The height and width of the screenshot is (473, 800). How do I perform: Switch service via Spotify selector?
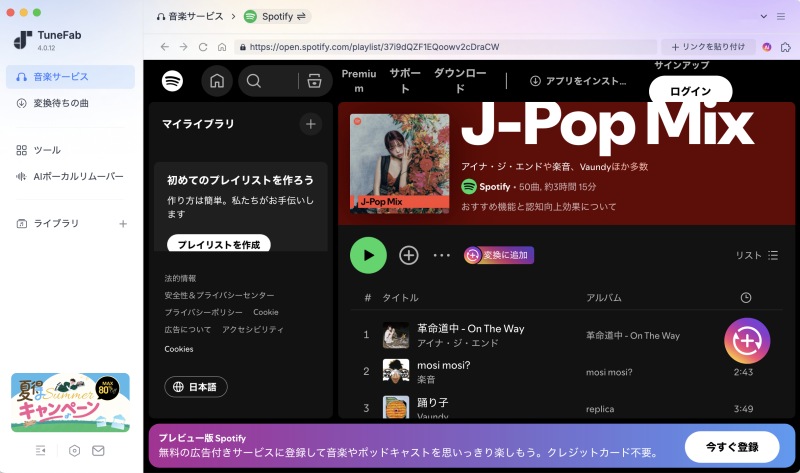click(x=277, y=16)
